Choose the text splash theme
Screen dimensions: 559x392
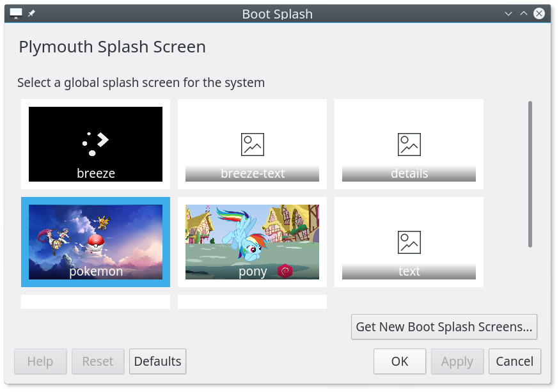[x=409, y=242]
